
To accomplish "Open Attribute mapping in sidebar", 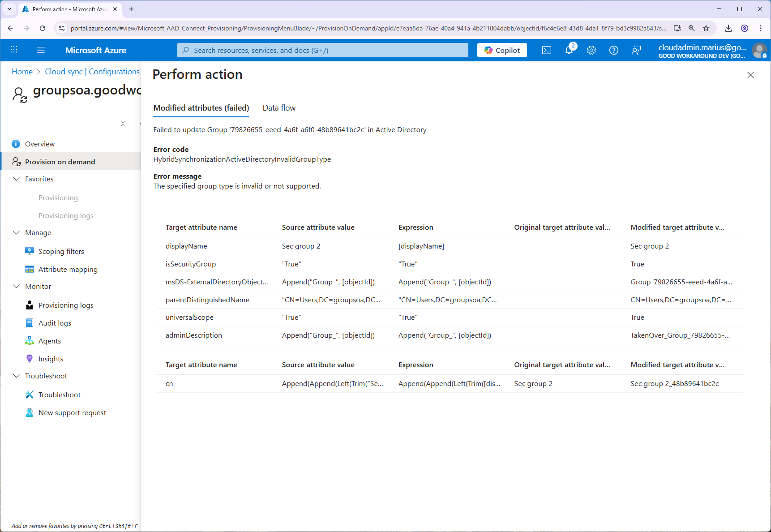I will coord(68,269).
